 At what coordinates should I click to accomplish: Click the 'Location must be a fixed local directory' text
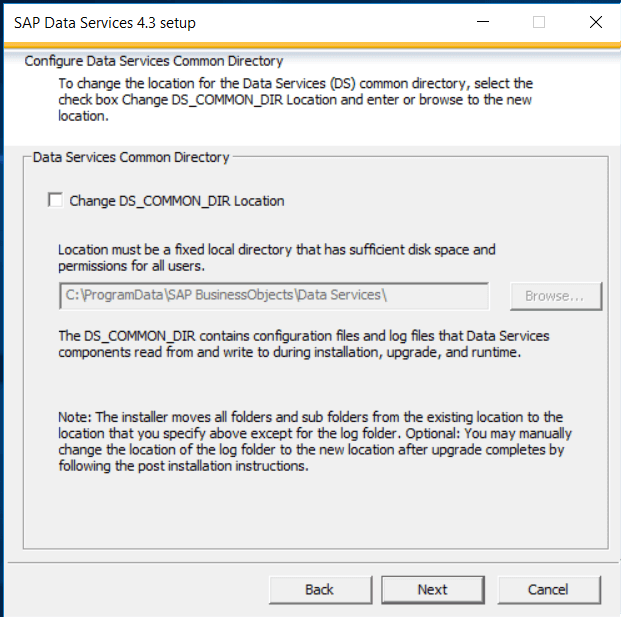tap(277, 258)
